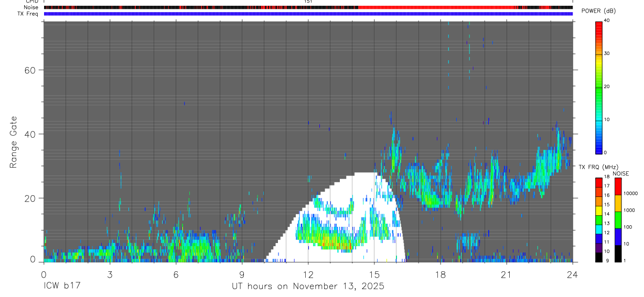The width and height of the screenshot is (644, 297).
Task: Click the 'CPID' row label
Action: 31,2
